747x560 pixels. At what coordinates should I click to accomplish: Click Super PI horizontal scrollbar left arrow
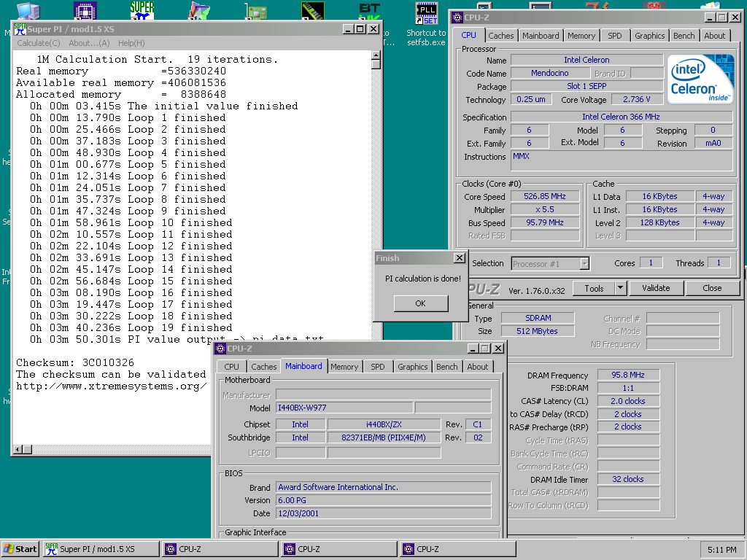pos(18,449)
